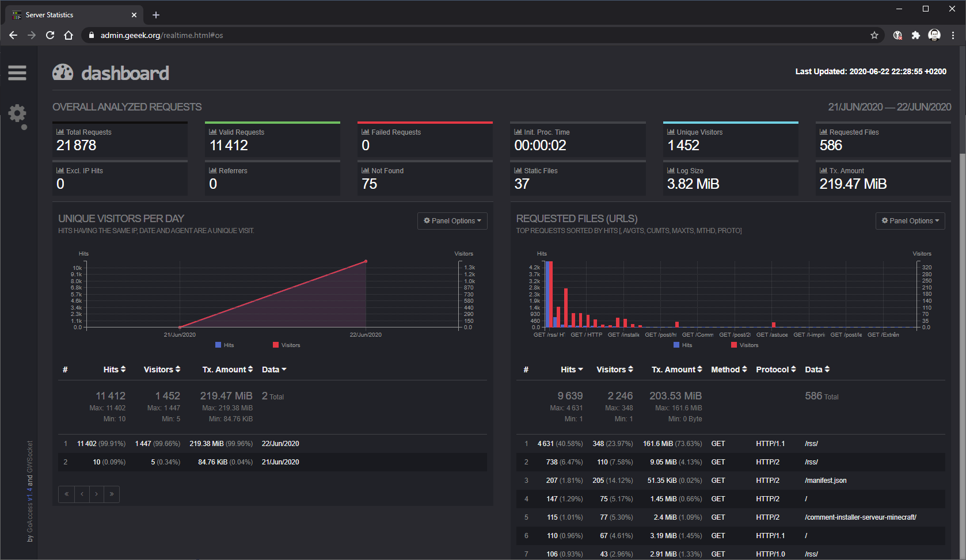Viewport: 966px width, 560px height.
Task: Sort requested files by Hits column
Action: coord(572,369)
